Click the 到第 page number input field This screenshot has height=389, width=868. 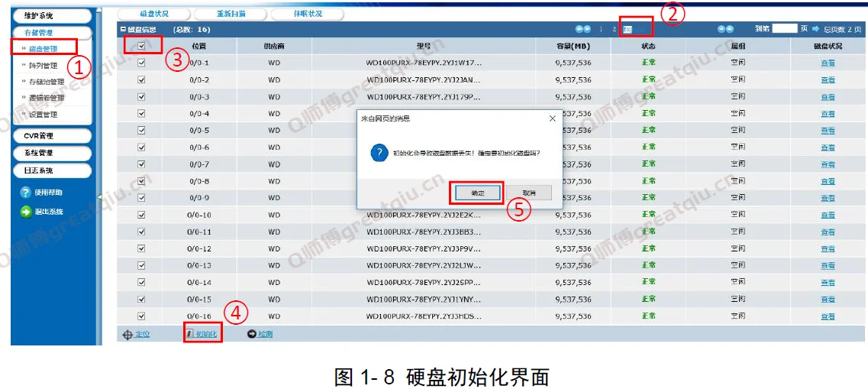(784, 29)
